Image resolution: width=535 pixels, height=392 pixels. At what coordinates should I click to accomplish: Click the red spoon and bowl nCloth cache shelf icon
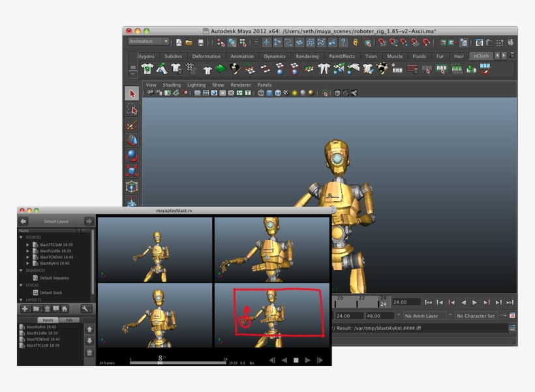(x=486, y=69)
